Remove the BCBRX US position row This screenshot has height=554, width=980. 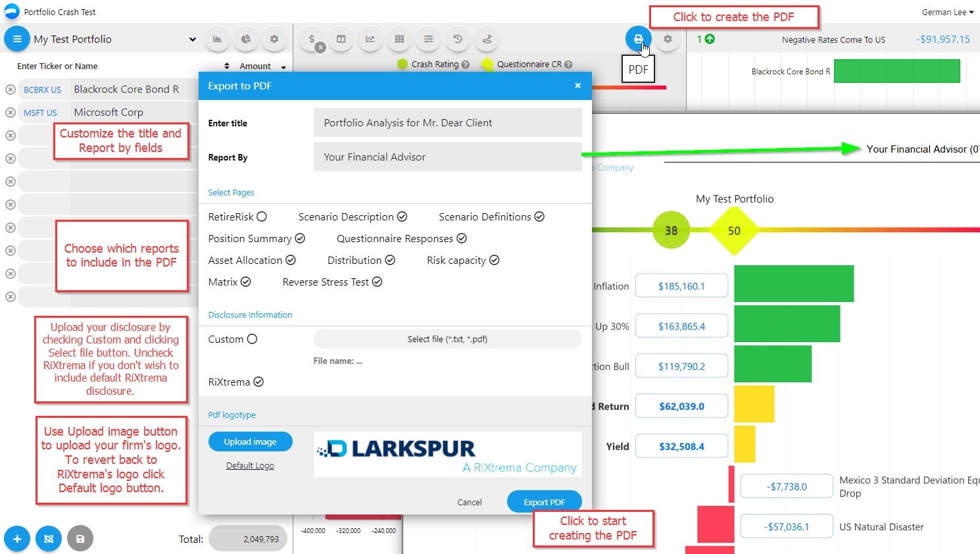11,89
